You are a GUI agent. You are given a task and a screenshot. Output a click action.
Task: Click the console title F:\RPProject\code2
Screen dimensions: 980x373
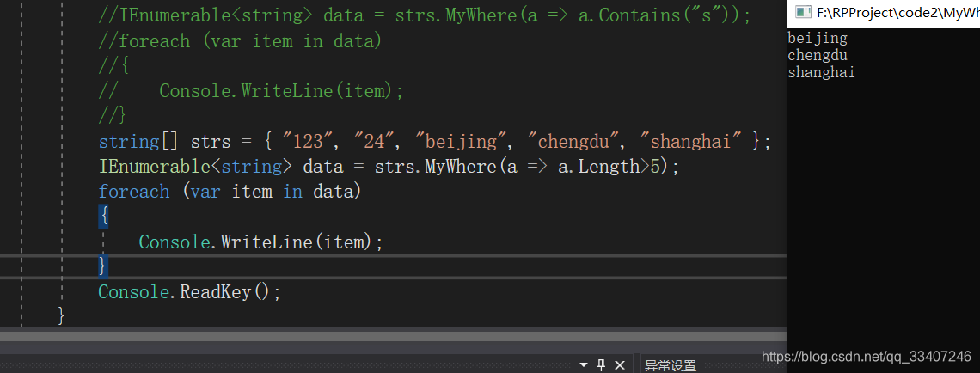897,11
